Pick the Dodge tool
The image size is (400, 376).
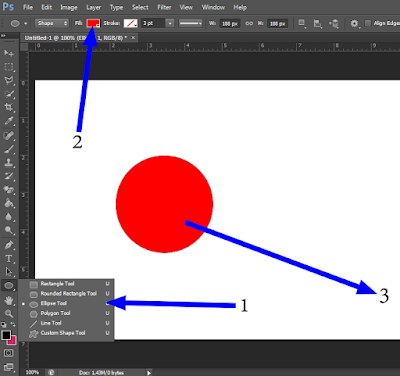click(x=9, y=230)
